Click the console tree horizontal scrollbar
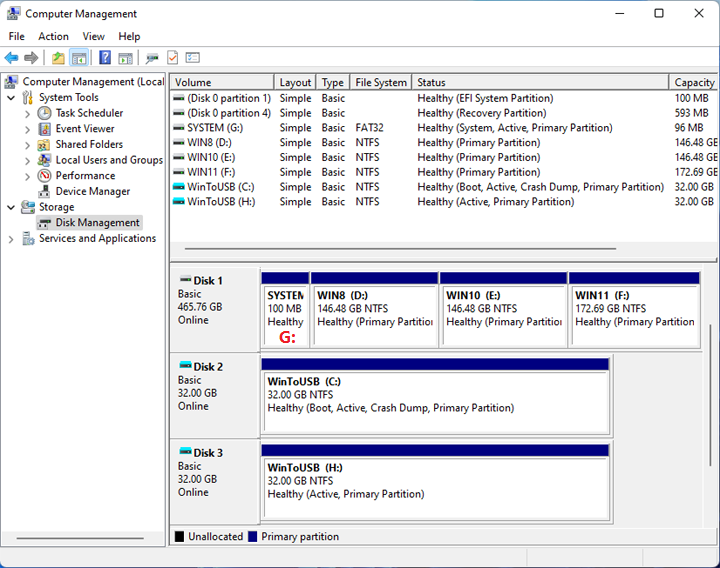 [80, 538]
